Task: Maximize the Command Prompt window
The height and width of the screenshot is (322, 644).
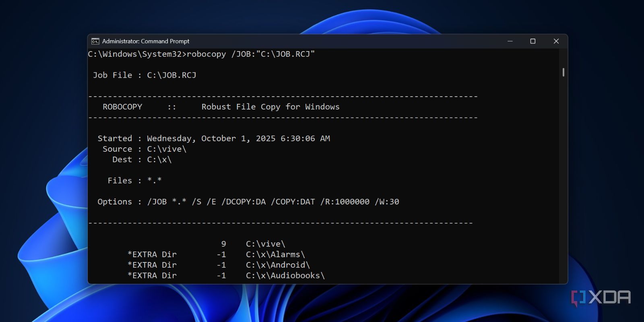Action: coord(533,41)
